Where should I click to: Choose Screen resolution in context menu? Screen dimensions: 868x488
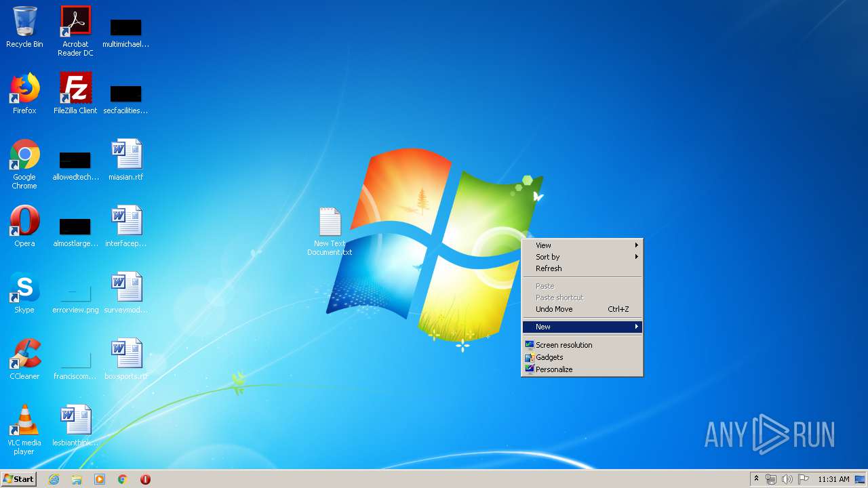[x=582, y=345]
